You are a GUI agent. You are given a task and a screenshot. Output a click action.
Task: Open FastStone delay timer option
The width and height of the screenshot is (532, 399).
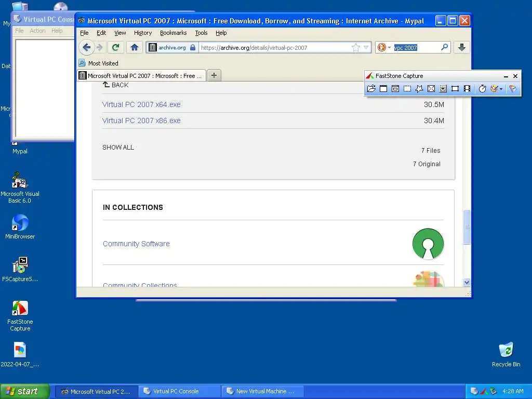(483, 88)
